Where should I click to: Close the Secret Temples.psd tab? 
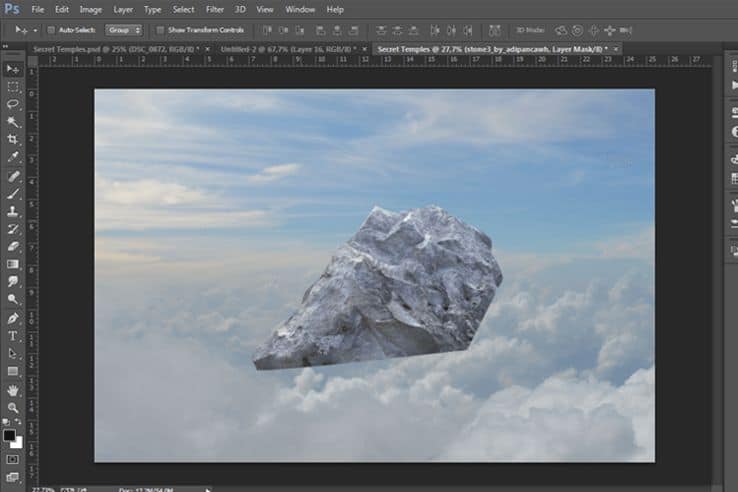[208, 49]
